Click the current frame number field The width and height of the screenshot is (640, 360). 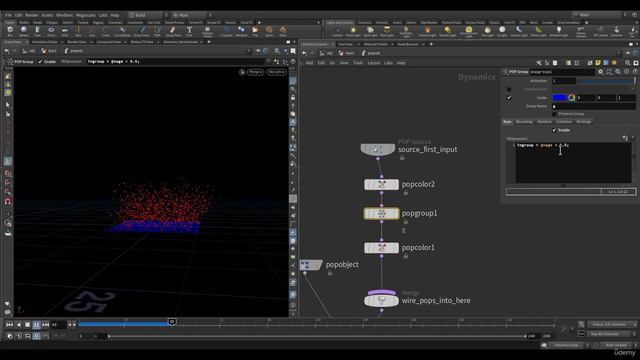pyautogui.click(x=58, y=325)
